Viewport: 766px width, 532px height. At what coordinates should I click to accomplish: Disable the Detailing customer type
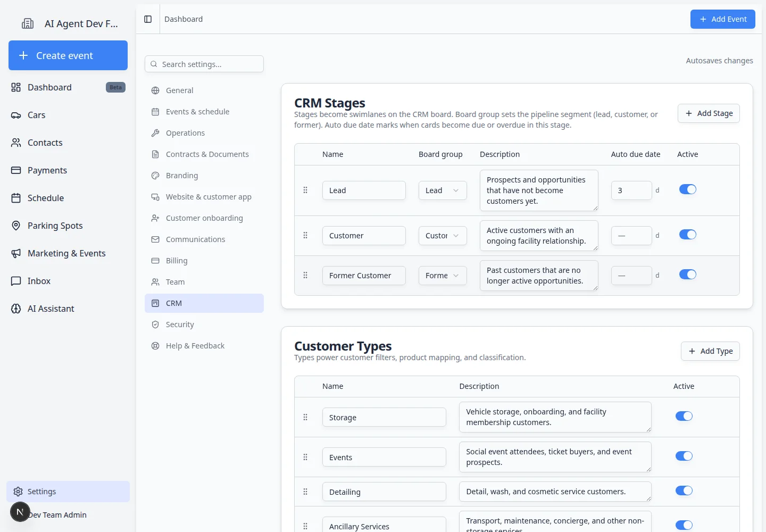(x=684, y=491)
